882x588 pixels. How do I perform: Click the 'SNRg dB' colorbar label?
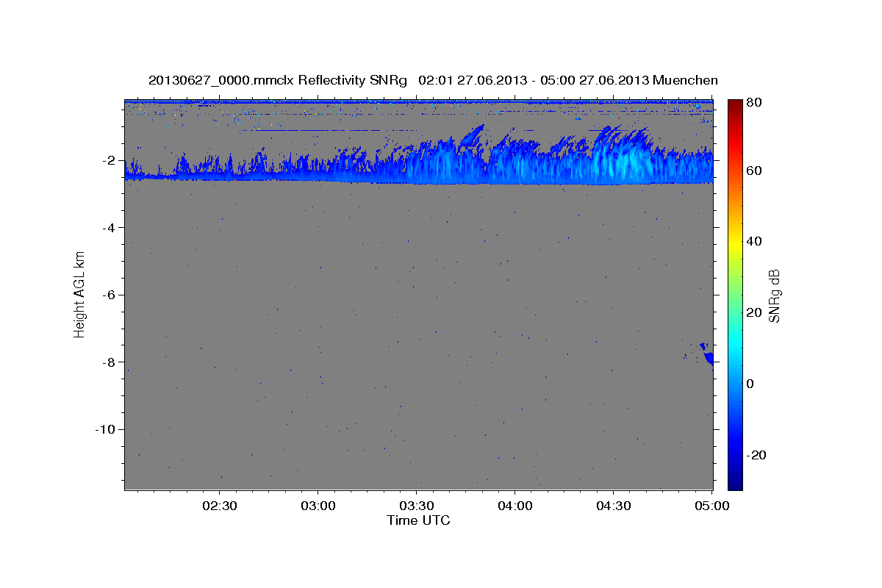point(774,295)
